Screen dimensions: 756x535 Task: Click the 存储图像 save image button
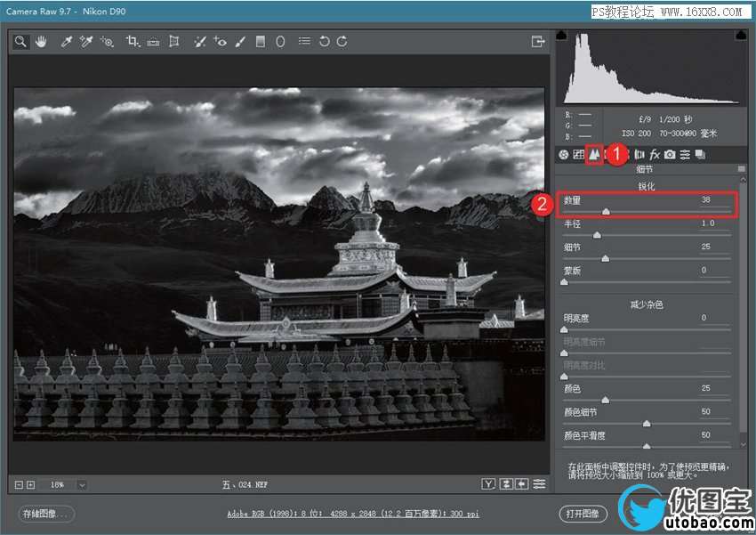[x=46, y=514]
